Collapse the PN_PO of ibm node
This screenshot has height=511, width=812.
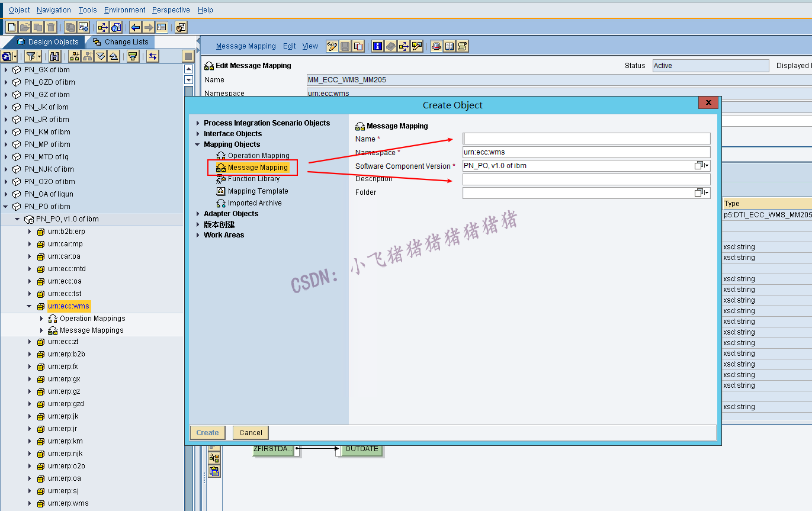(x=6, y=207)
